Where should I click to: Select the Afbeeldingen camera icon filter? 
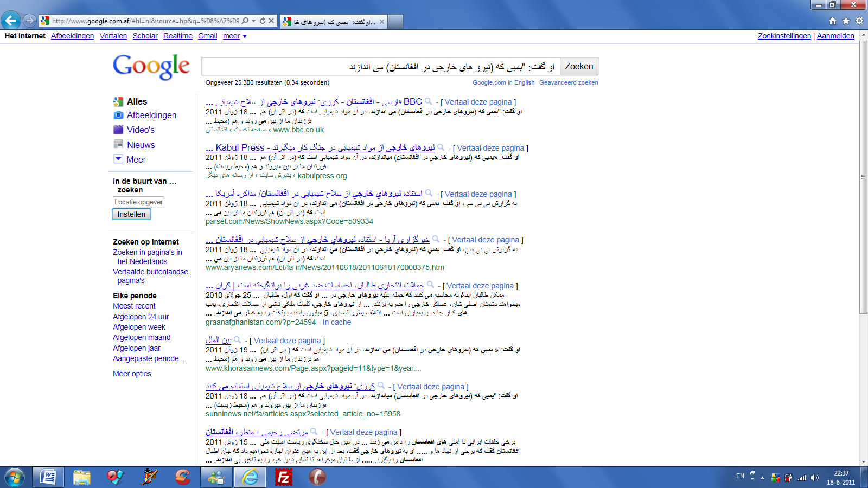tap(118, 115)
